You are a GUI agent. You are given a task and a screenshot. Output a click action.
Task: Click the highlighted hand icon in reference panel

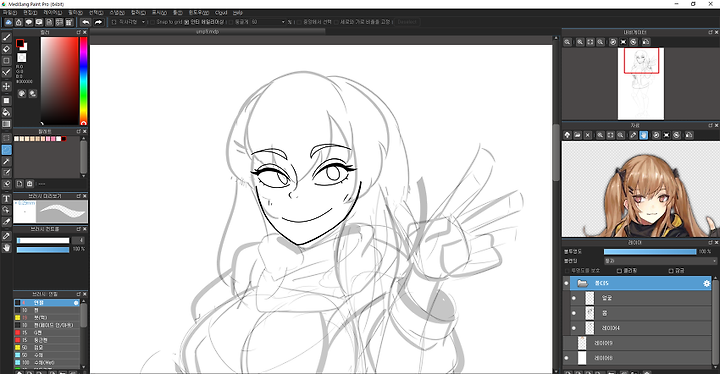[x=643, y=135]
